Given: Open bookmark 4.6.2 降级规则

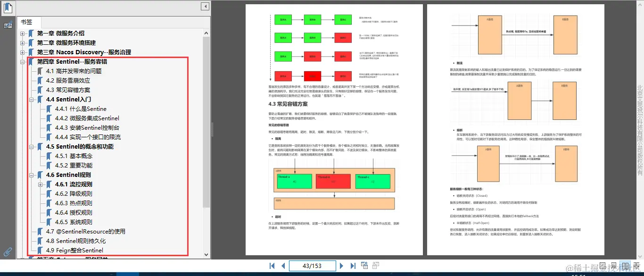Looking at the screenshot, I should coord(74,194).
